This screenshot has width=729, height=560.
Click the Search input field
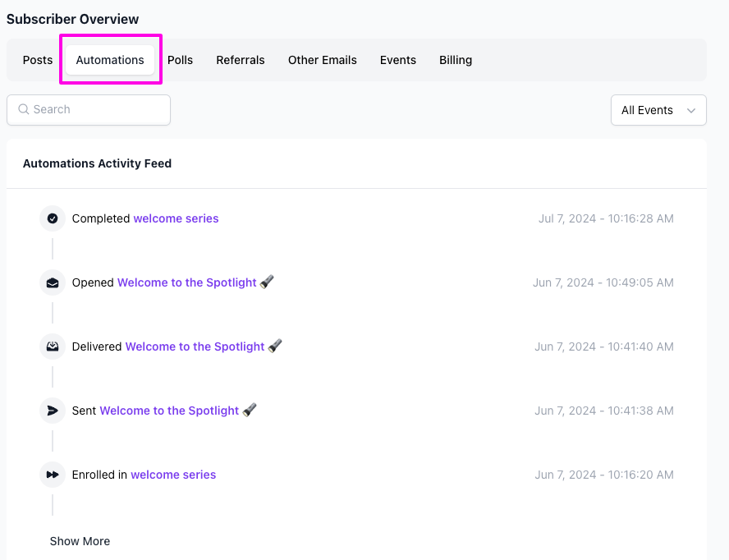pyautogui.click(x=99, y=109)
